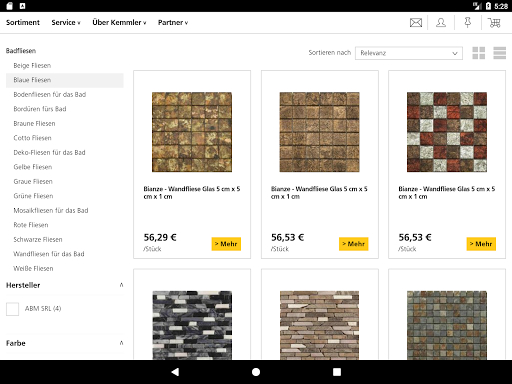
Task: Collapse the Hersteller filter section
Action: pyautogui.click(x=121, y=285)
